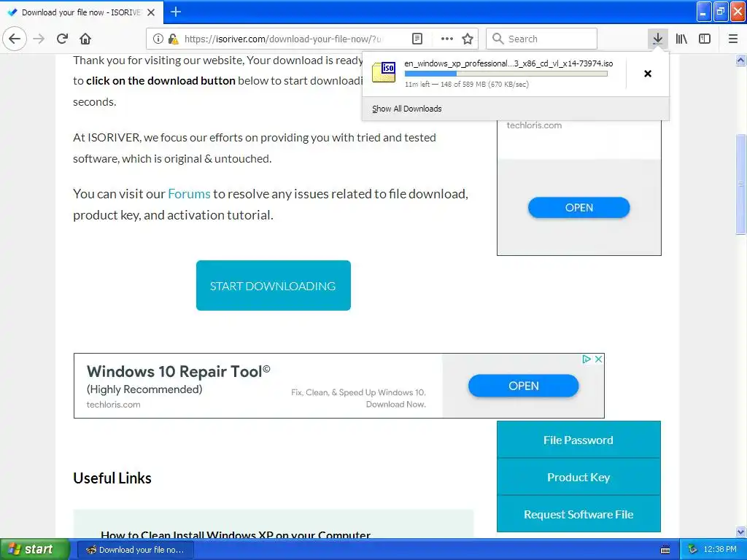Click the vertical scrollbar thumb
Viewport: 747px width, 560px height.
[740, 184]
